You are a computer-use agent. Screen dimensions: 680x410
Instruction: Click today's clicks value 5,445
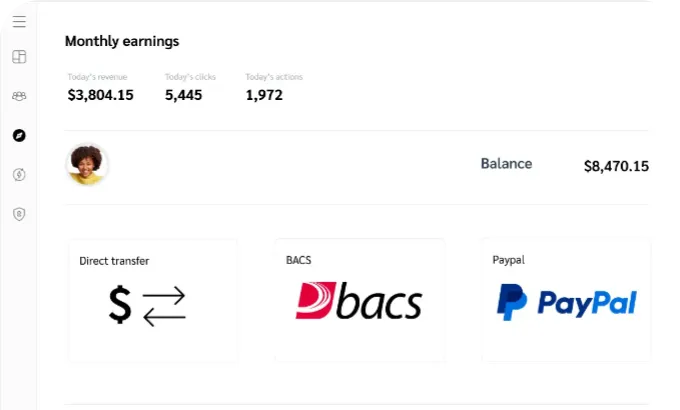[183, 95]
